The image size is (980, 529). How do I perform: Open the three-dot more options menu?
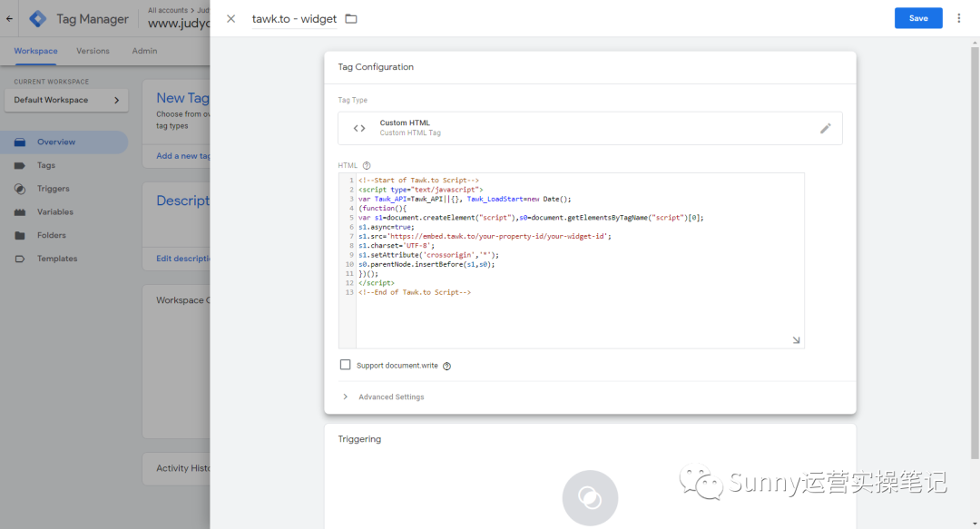(x=958, y=18)
